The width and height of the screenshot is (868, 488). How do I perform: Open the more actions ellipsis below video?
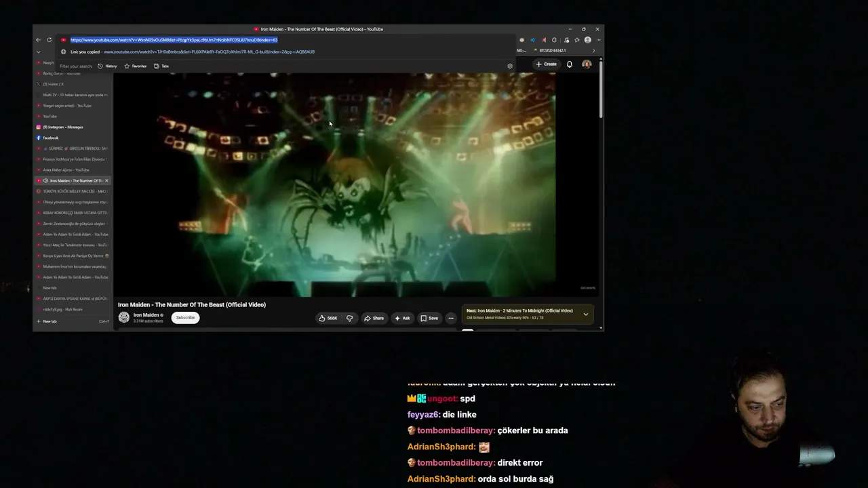pyautogui.click(x=450, y=318)
